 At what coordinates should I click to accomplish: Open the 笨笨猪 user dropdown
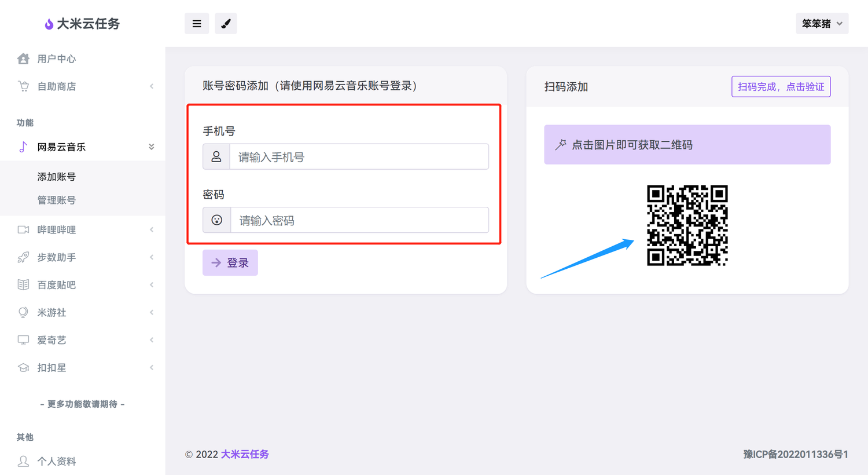point(822,24)
